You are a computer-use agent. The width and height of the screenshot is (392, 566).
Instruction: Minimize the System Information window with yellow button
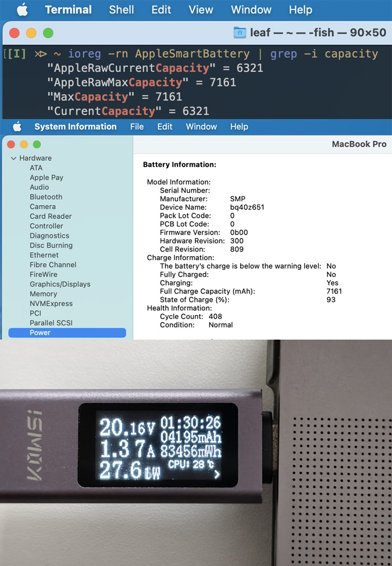[23, 144]
